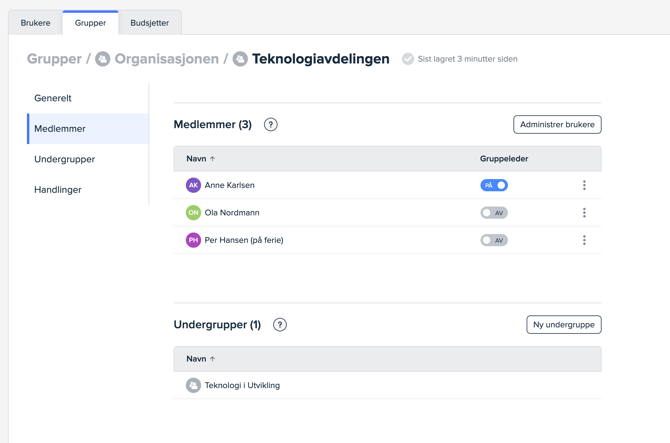This screenshot has width=670, height=443.
Task: Disable group leader toggle for Anne Karlsen
Action: point(494,185)
